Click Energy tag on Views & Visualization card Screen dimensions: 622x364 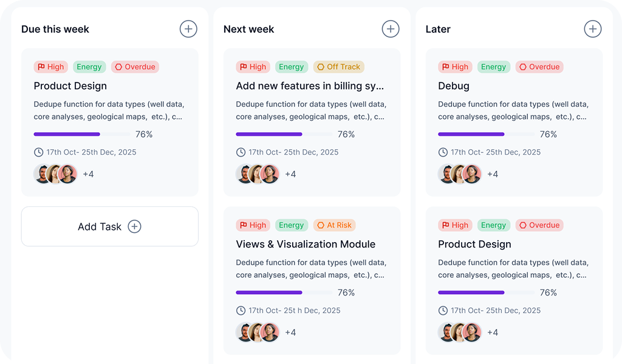(292, 225)
